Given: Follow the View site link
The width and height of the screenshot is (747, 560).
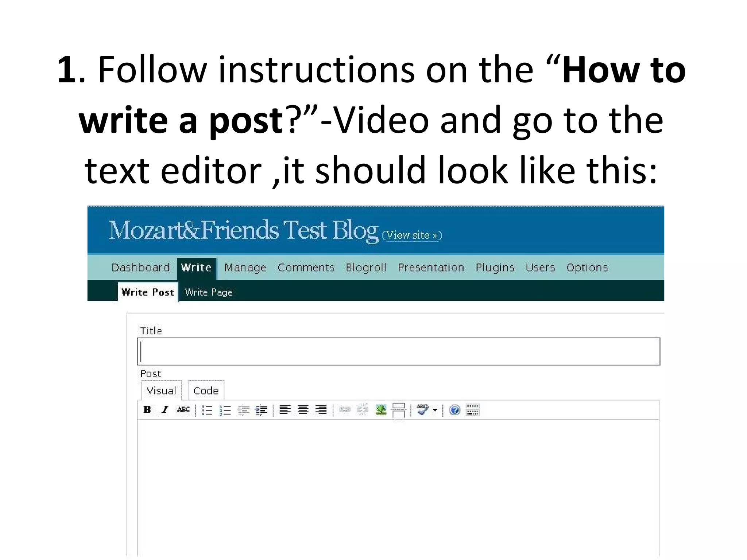Looking at the screenshot, I should coord(412,235).
